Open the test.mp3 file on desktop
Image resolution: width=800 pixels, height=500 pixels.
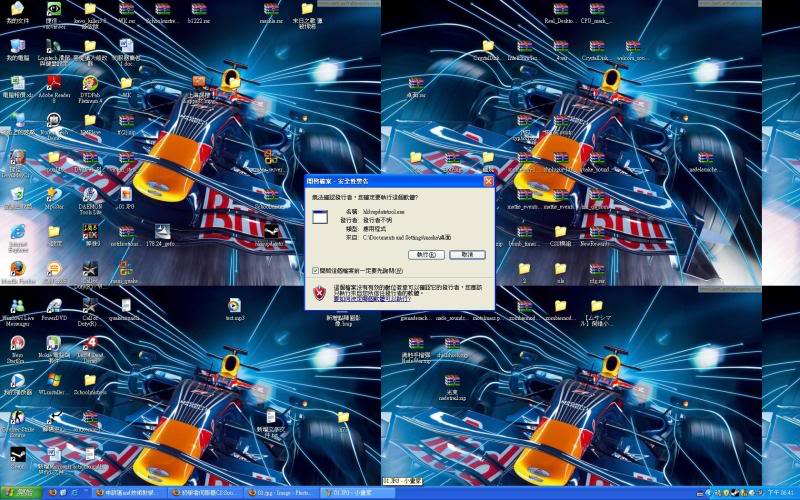(235, 305)
